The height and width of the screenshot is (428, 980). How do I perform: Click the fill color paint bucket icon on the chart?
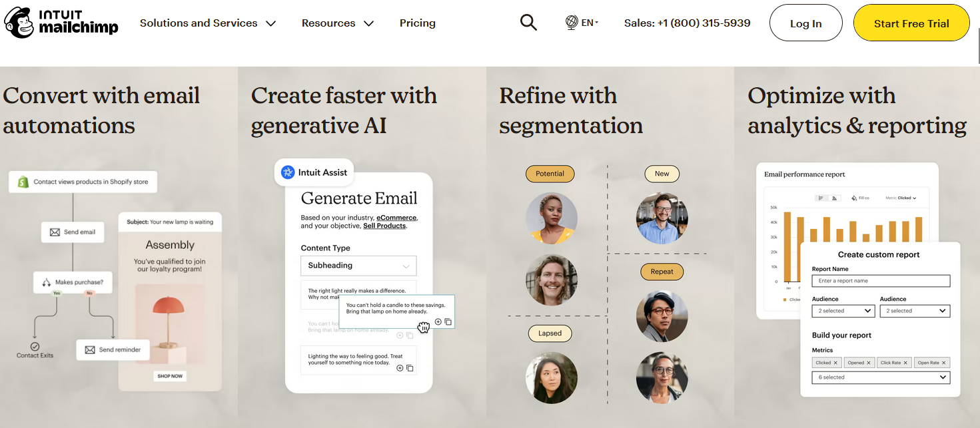click(x=854, y=198)
